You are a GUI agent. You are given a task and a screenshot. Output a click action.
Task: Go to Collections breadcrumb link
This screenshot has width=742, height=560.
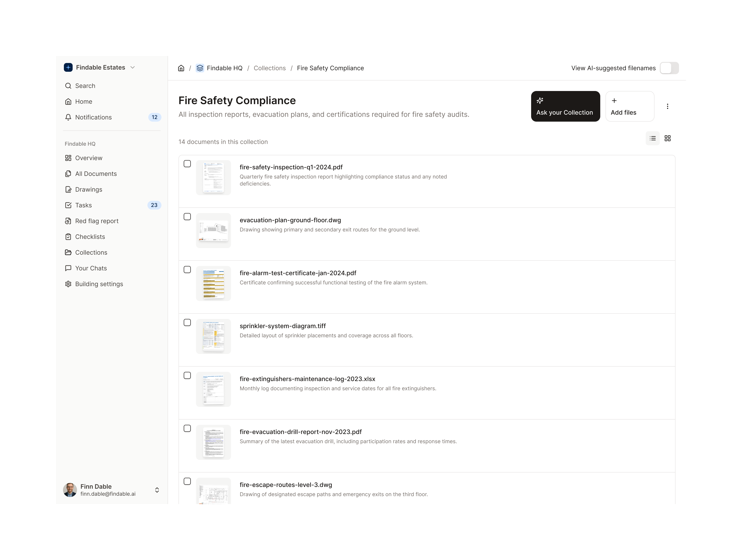tap(270, 68)
